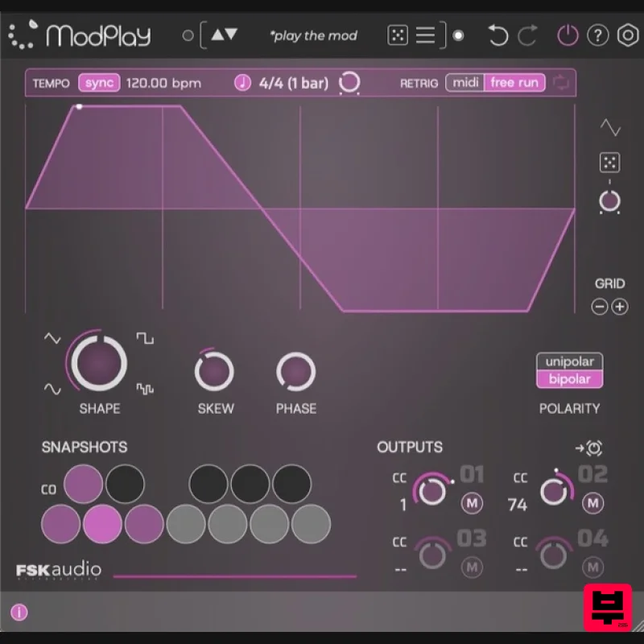Click the dice icon on the right sidebar

[x=609, y=163]
